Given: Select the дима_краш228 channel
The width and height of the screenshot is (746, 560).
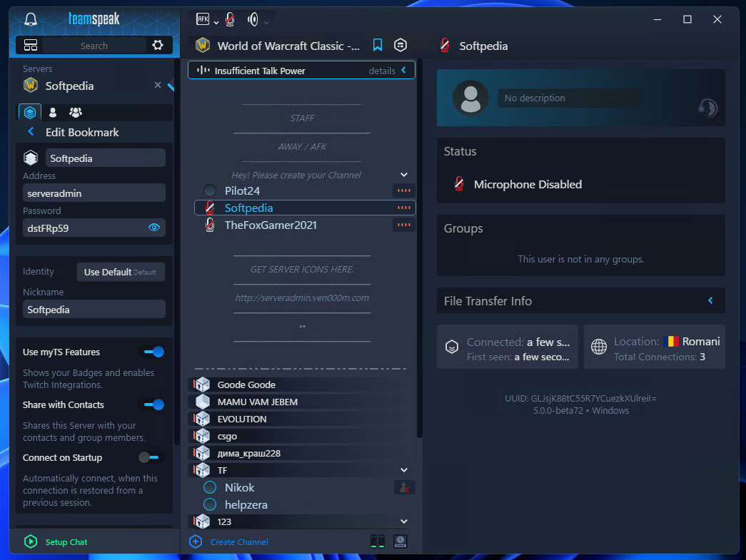Looking at the screenshot, I should pyautogui.click(x=302, y=453).
